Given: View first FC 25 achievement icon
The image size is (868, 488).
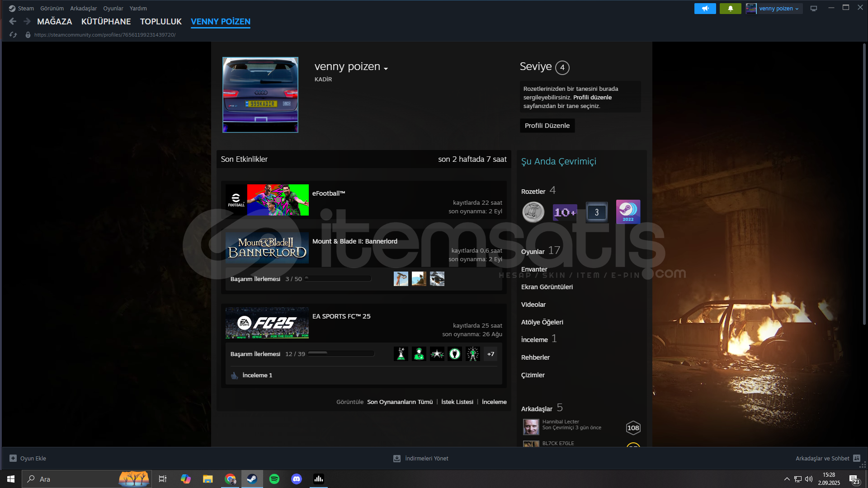Looking at the screenshot, I should (x=401, y=354).
